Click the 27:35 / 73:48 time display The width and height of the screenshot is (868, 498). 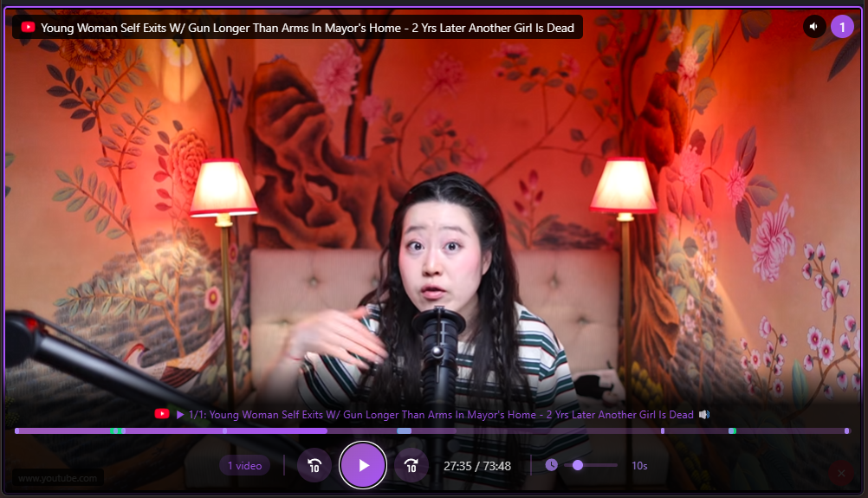tap(477, 465)
